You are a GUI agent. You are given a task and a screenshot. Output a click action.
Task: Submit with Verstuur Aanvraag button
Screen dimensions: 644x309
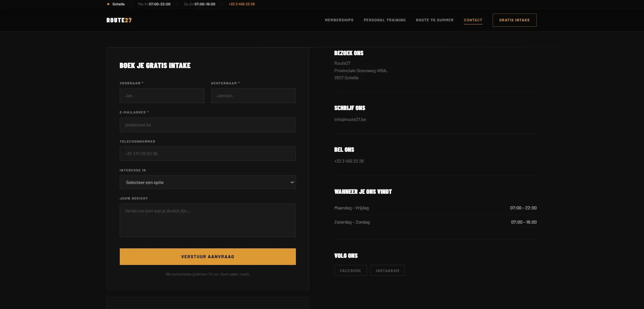coord(208,256)
